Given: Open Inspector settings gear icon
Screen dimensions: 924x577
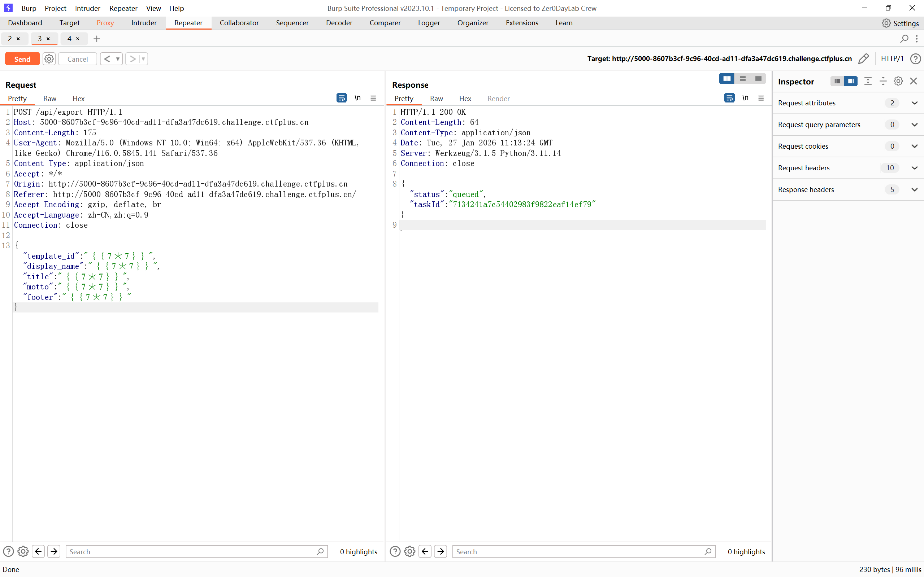Looking at the screenshot, I should (x=898, y=81).
